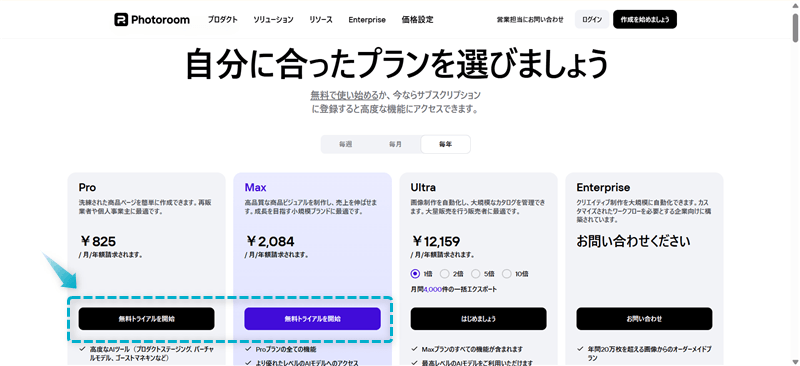Click the ログイン button
The width and height of the screenshot is (800, 366).
[592, 19]
